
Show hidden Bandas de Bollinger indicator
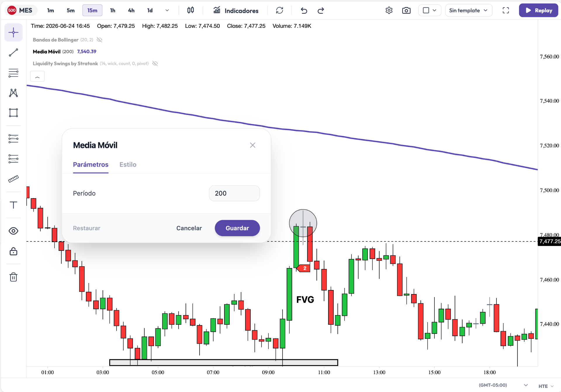[99, 40]
